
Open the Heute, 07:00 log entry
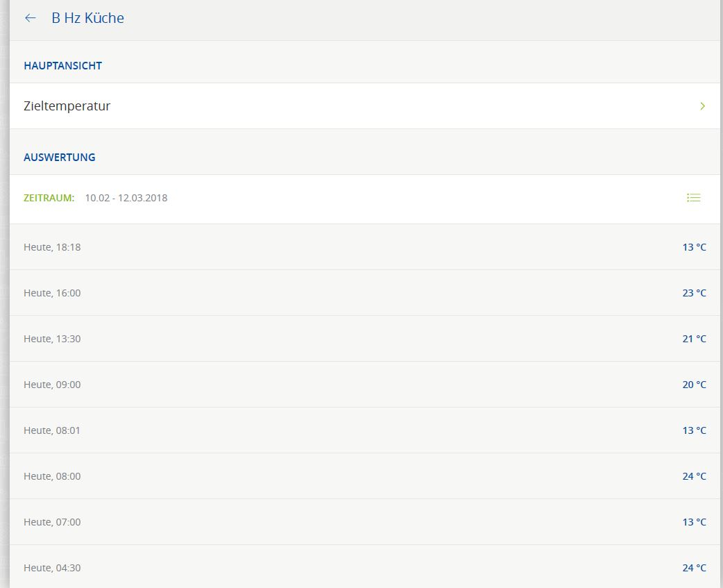pos(52,522)
